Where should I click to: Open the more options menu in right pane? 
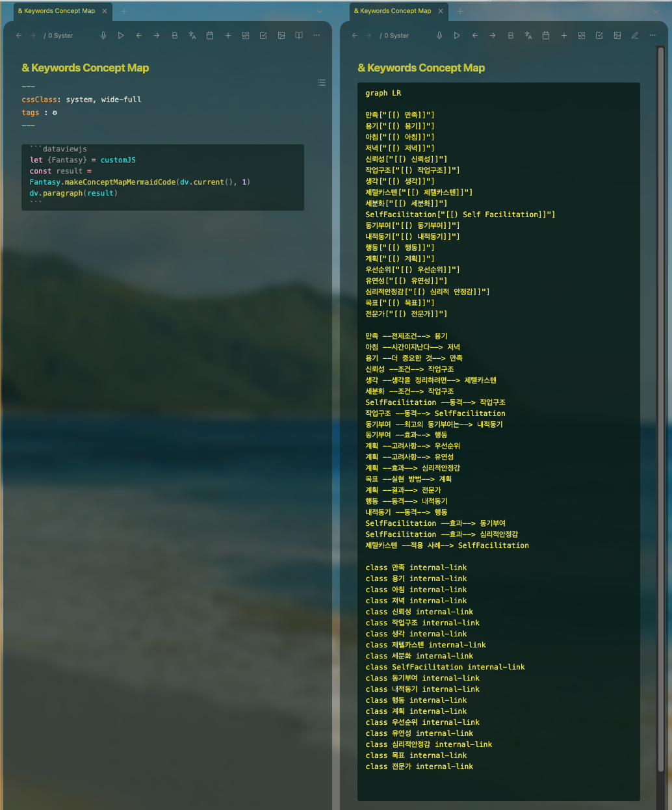pyautogui.click(x=653, y=36)
